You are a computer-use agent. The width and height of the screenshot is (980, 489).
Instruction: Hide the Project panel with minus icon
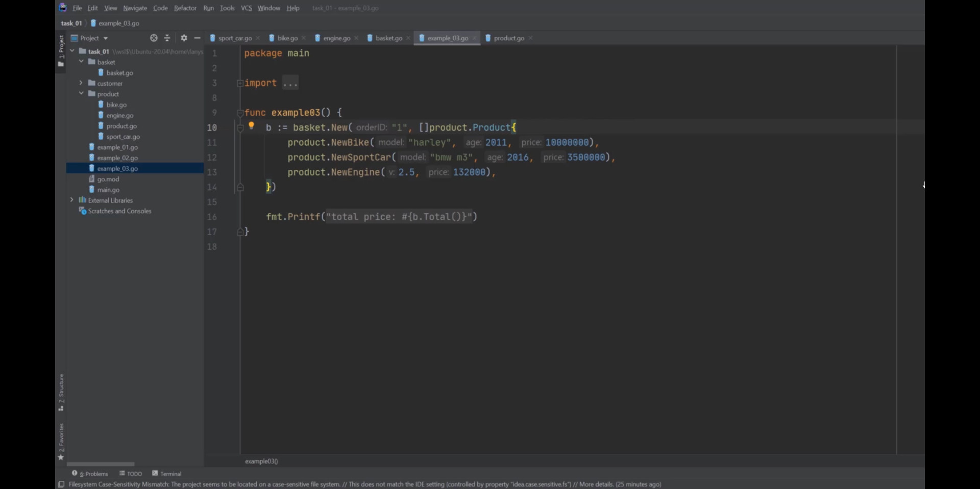pyautogui.click(x=197, y=38)
